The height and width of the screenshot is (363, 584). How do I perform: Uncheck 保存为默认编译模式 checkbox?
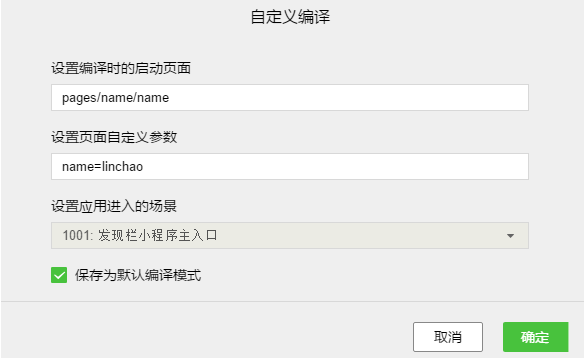(59, 275)
